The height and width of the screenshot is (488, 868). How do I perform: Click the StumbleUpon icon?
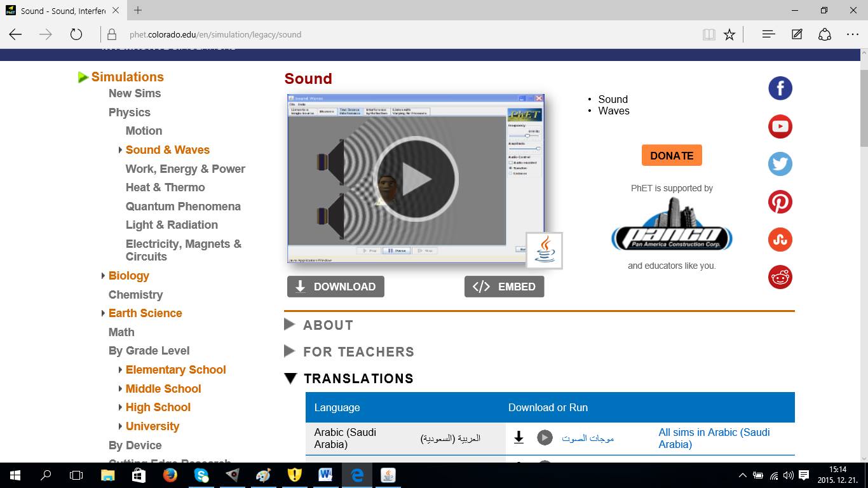(x=780, y=240)
